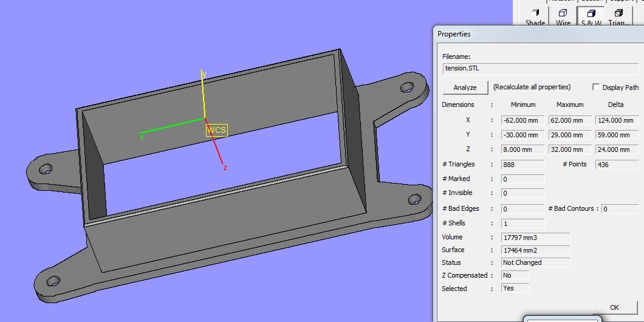Click the Volume value 17797 mm3
The image size is (644, 322).
tap(536, 238)
